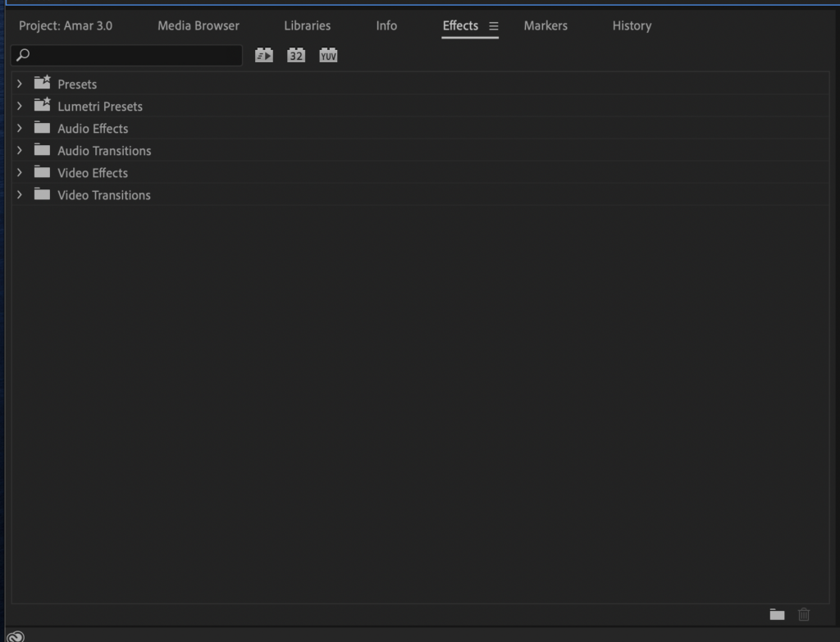The image size is (840, 642).
Task: Select the Effects tab
Action: [x=460, y=25]
